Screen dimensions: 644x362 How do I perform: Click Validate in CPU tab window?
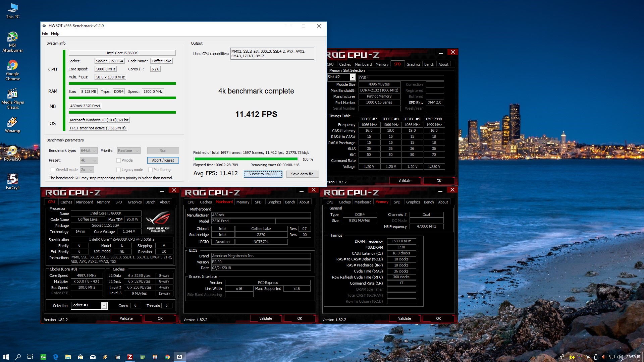pyautogui.click(x=126, y=318)
